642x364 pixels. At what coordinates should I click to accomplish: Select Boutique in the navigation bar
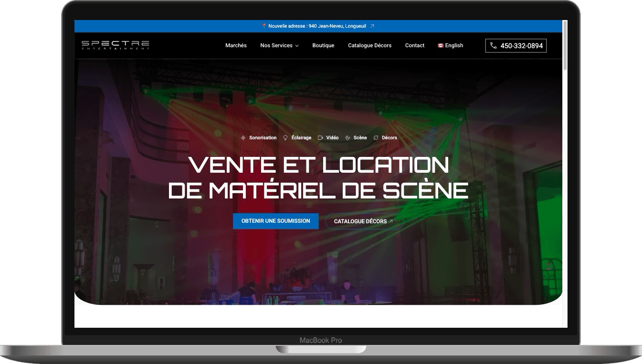tap(323, 45)
